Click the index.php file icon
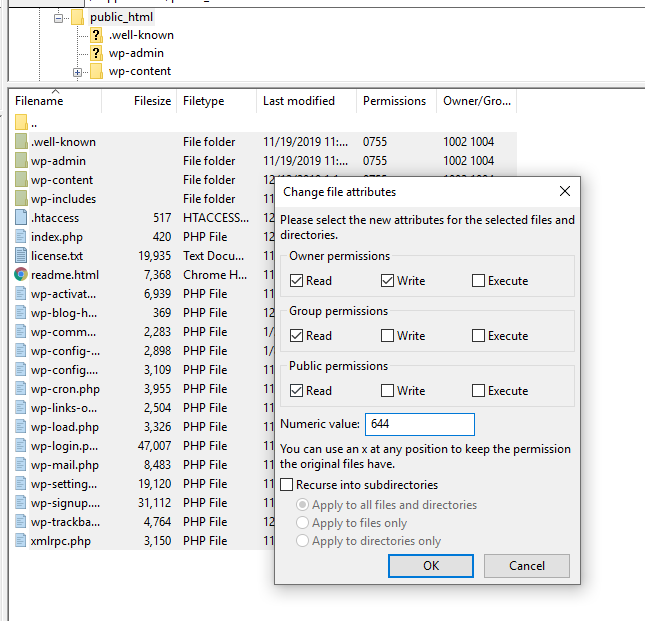The width and height of the screenshot is (645, 621). point(22,237)
